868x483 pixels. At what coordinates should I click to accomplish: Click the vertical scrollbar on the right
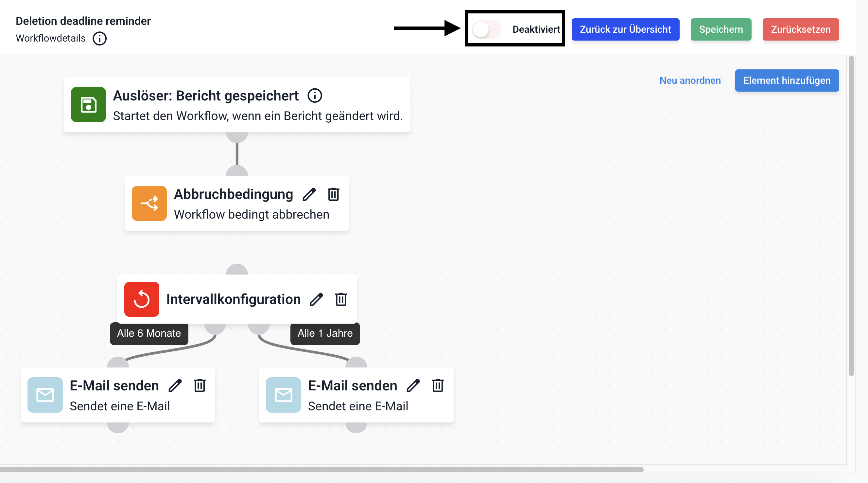point(851,216)
